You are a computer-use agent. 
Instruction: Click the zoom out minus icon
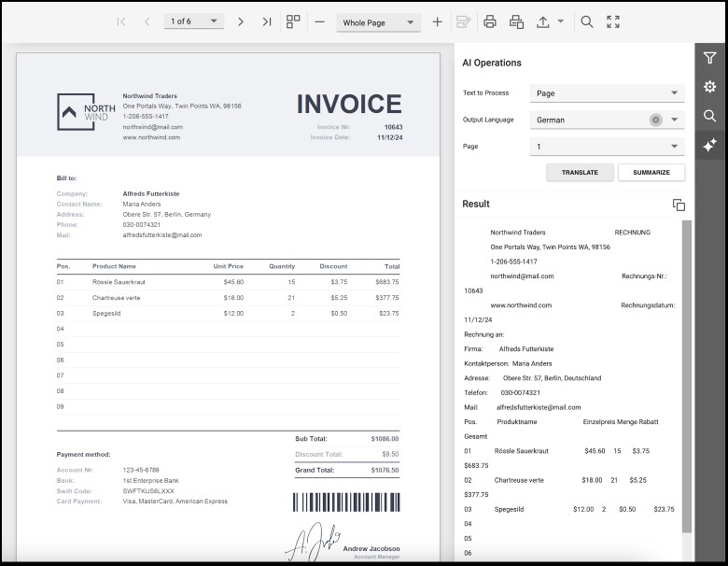[319, 21]
